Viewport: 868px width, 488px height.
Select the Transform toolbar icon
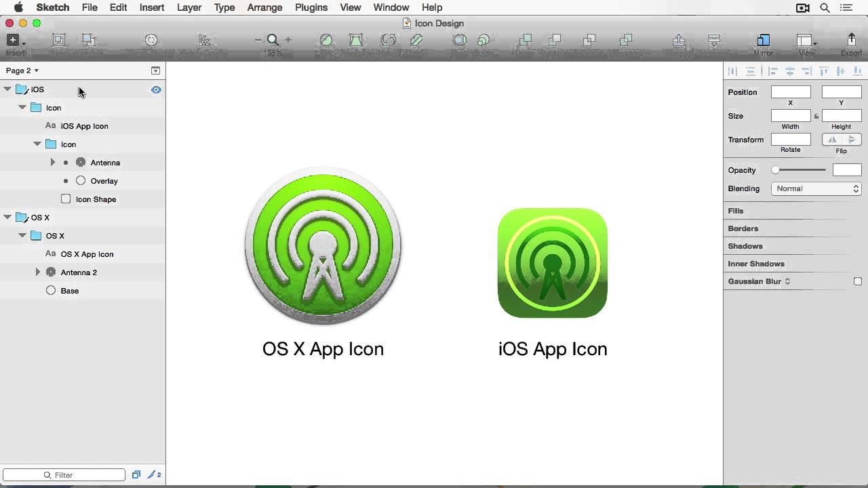tap(356, 41)
